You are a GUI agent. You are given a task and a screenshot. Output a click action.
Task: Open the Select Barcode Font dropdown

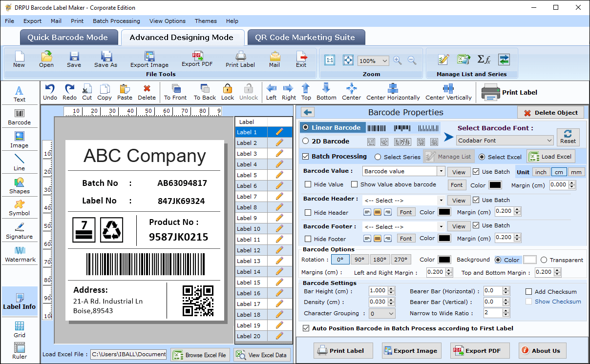[505, 141]
